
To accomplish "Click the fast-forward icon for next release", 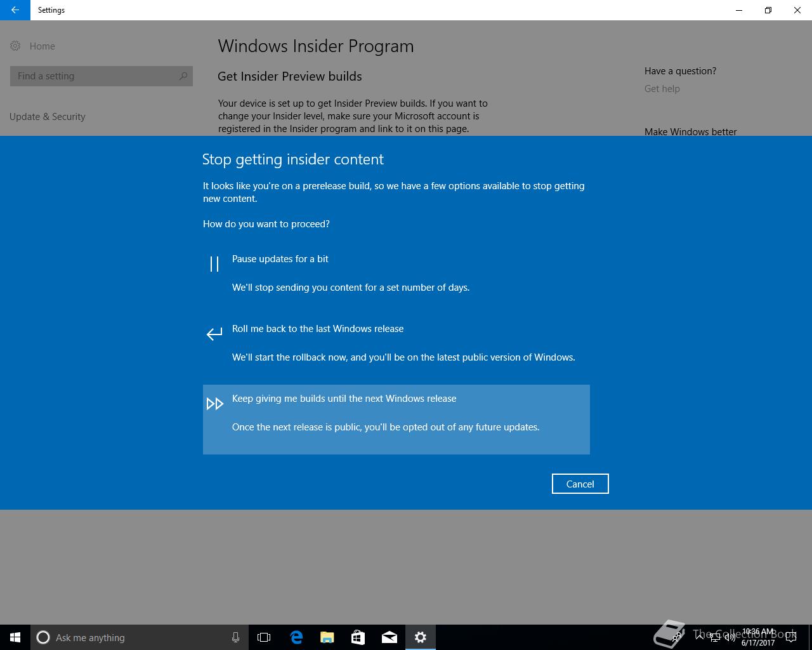I will point(215,404).
